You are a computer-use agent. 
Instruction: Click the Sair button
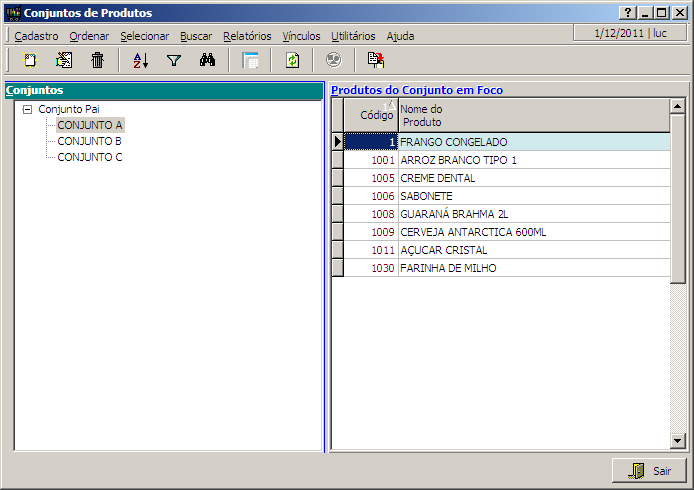coord(649,470)
